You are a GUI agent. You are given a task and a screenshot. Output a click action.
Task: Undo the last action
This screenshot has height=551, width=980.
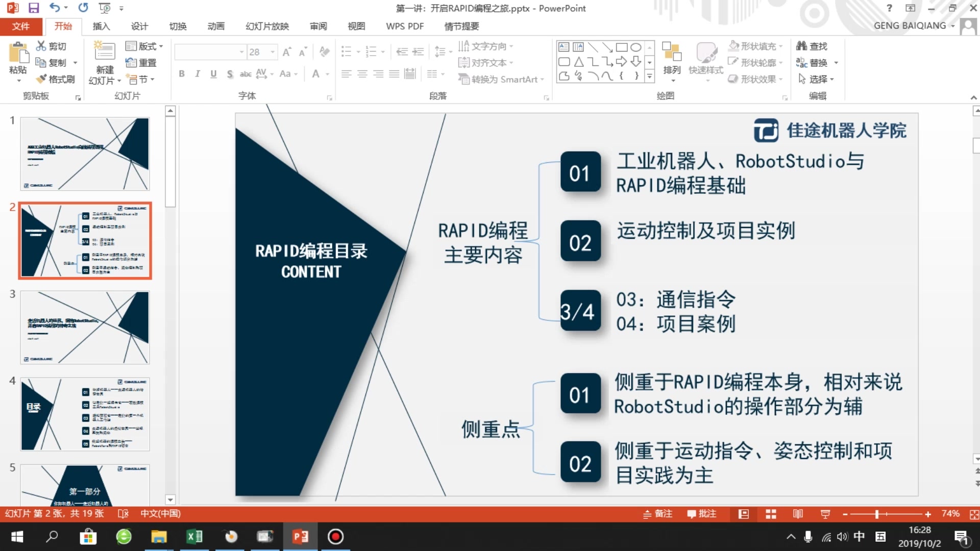coord(54,8)
